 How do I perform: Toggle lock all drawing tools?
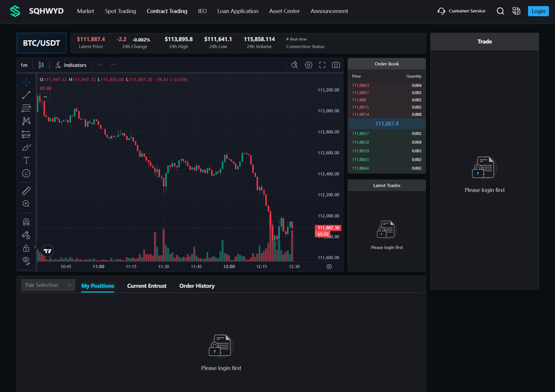(x=26, y=248)
